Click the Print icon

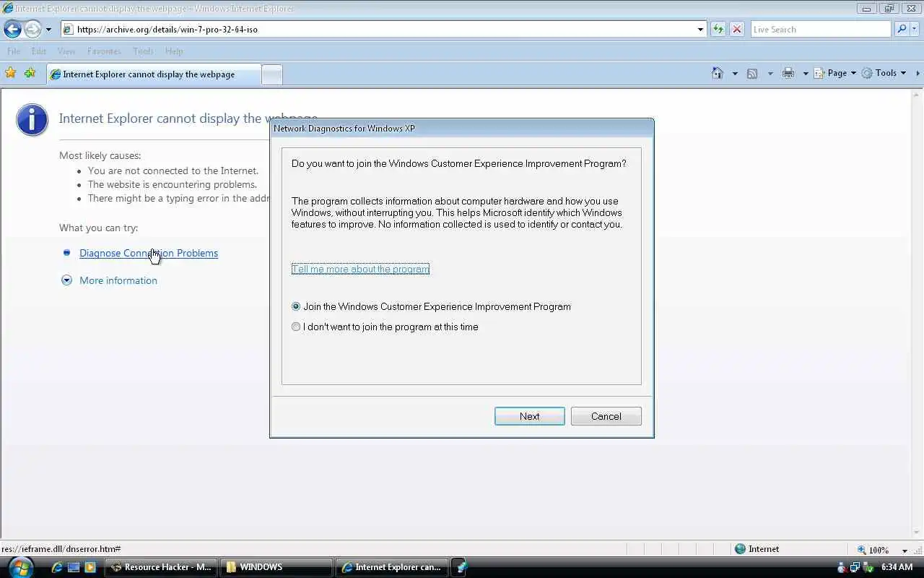[788, 73]
